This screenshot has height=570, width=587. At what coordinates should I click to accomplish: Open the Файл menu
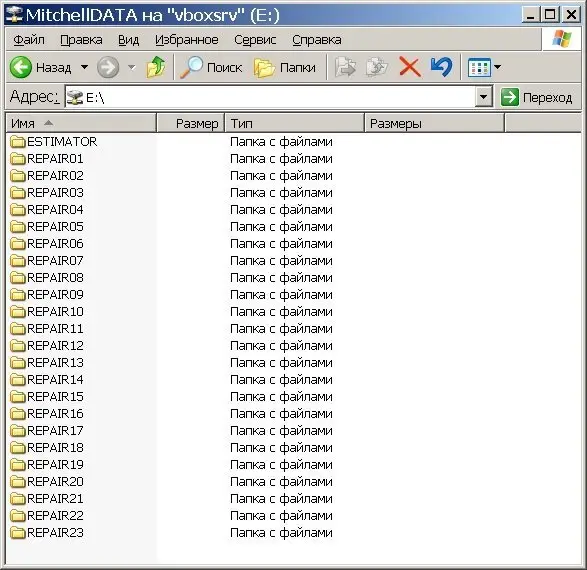[x=29, y=40]
